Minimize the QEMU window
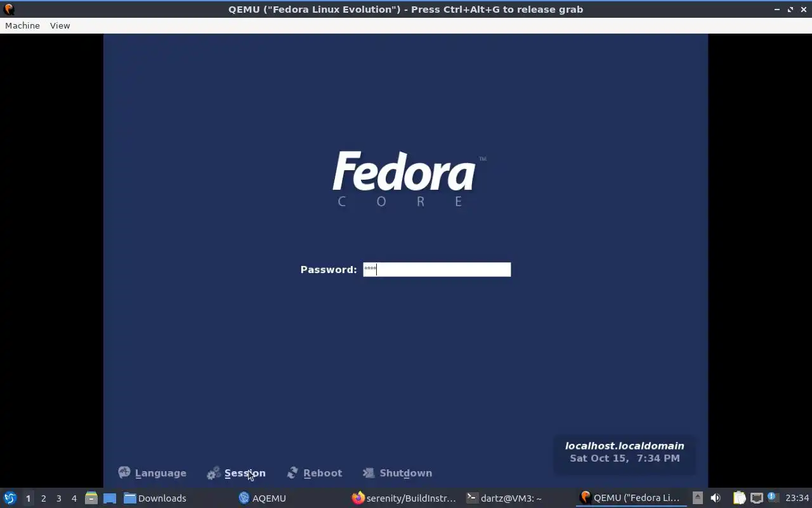This screenshot has width=812, height=508. pyautogui.click(x=777, y=10)
